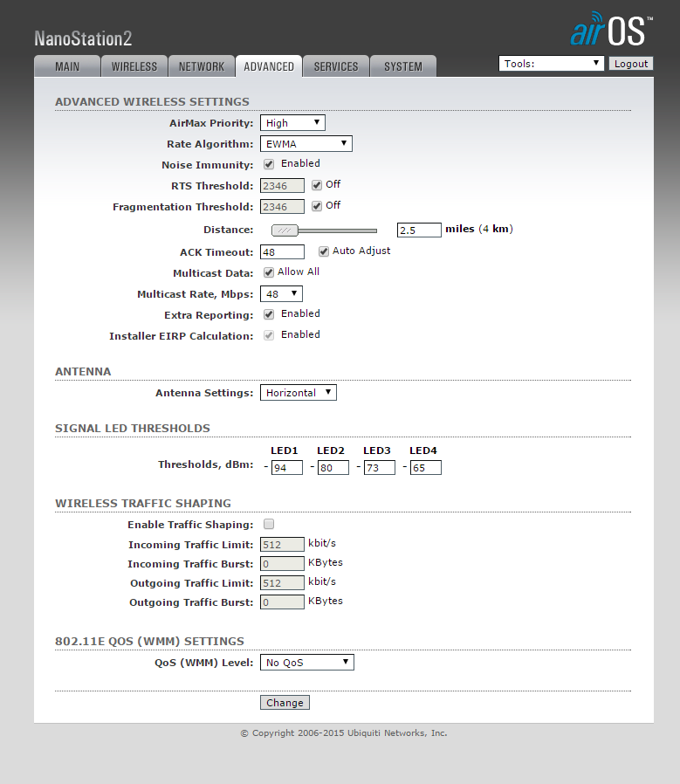Click the Logout button
Screen dimensions: 680x784
point(630,64)
